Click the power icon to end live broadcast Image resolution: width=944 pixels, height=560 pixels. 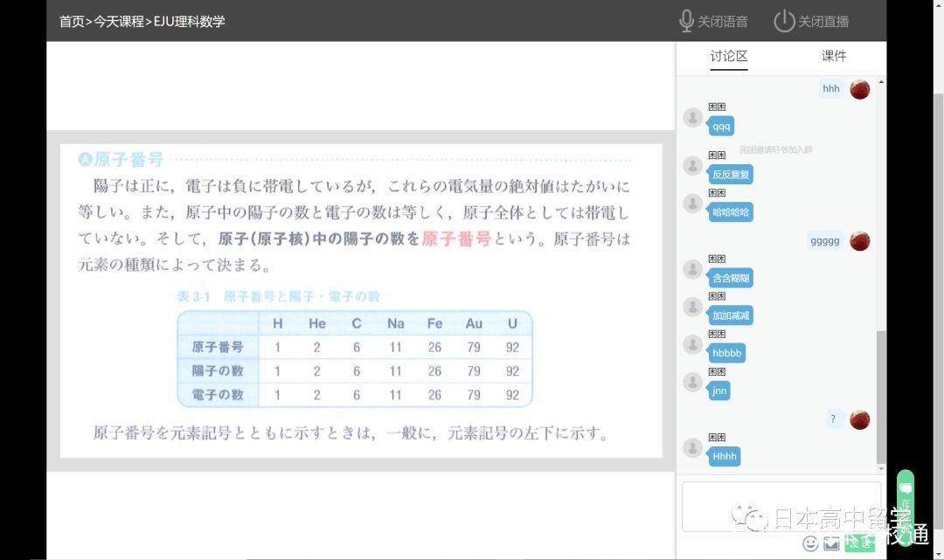[784, 21]
